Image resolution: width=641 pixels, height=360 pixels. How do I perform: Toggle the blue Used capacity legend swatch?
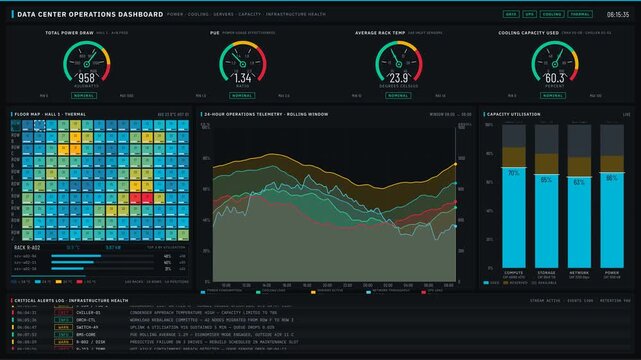click(x=486, y=283)
